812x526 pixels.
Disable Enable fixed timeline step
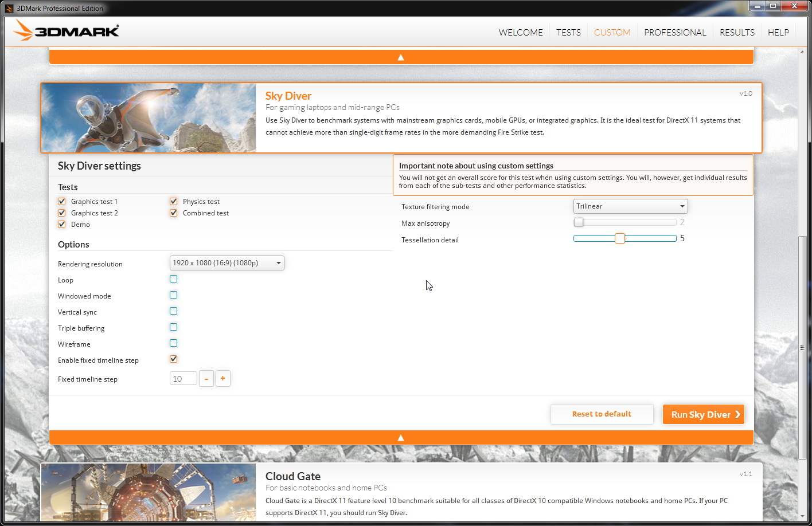pos(174,359)
